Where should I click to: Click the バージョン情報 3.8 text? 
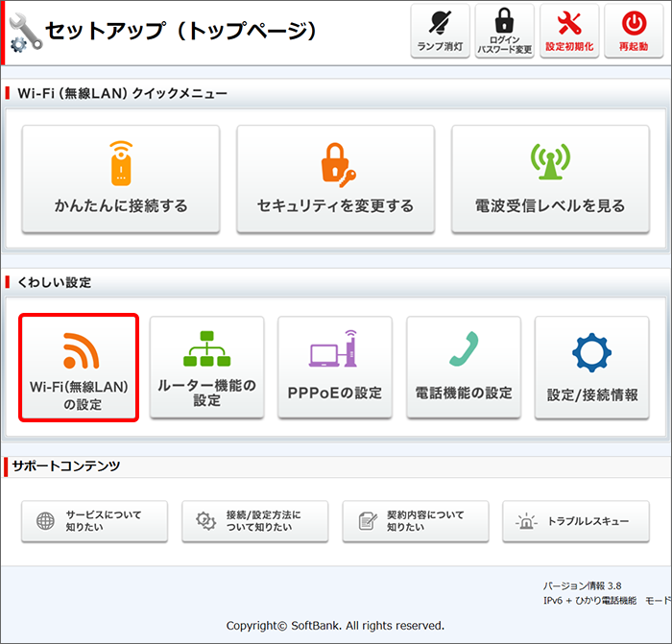tap(582, 585)
